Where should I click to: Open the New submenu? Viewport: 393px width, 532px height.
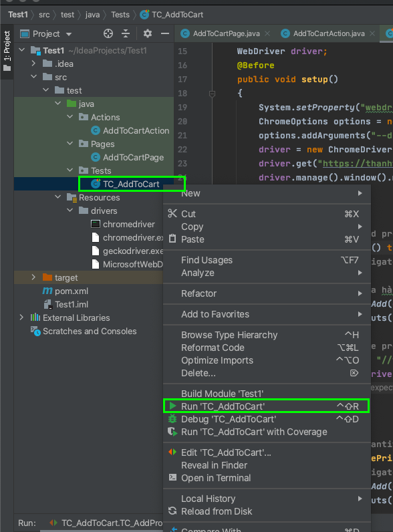267,193
